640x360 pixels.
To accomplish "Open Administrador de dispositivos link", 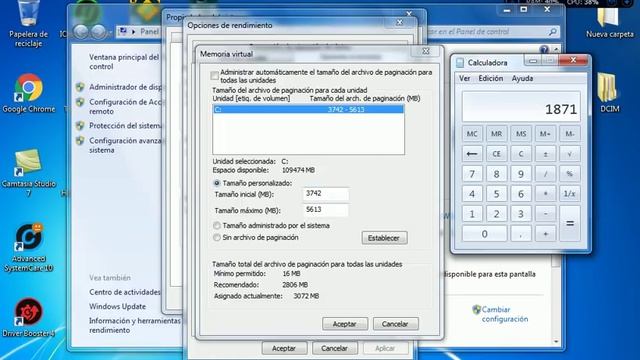I will point(125,87).
